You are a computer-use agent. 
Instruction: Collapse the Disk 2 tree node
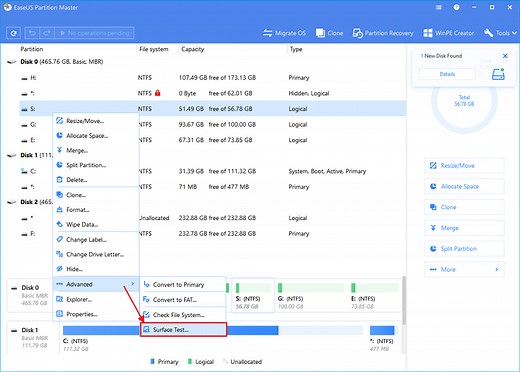12,202
